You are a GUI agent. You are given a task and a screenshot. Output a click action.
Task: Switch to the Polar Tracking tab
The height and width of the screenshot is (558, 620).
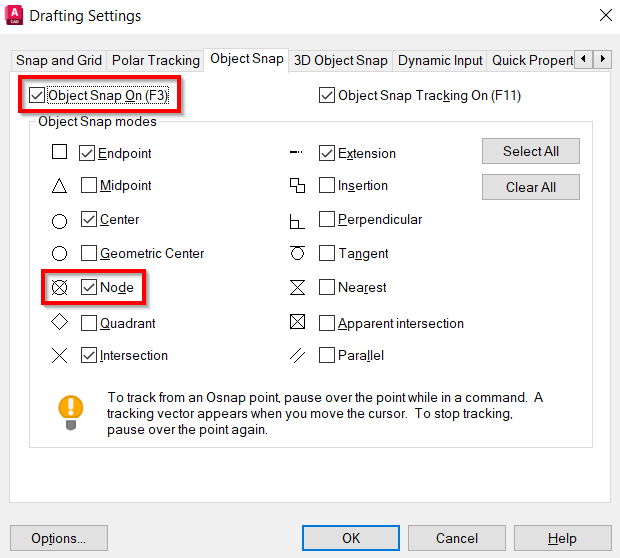point(156,60)
